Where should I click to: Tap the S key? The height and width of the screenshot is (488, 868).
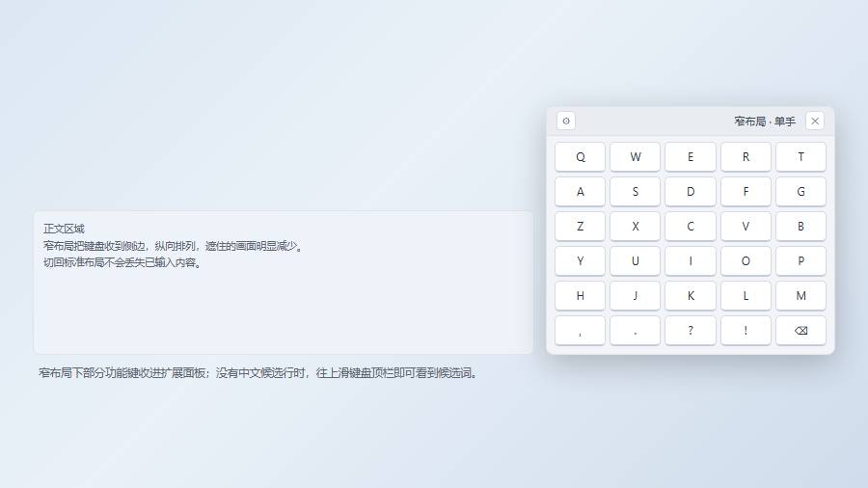[x=635, y=191]
